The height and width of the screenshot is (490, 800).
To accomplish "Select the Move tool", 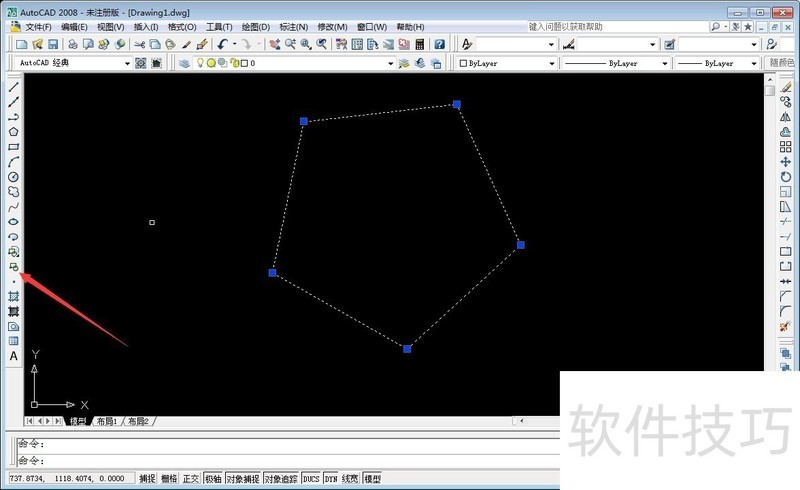I will [x=786, y=162].
